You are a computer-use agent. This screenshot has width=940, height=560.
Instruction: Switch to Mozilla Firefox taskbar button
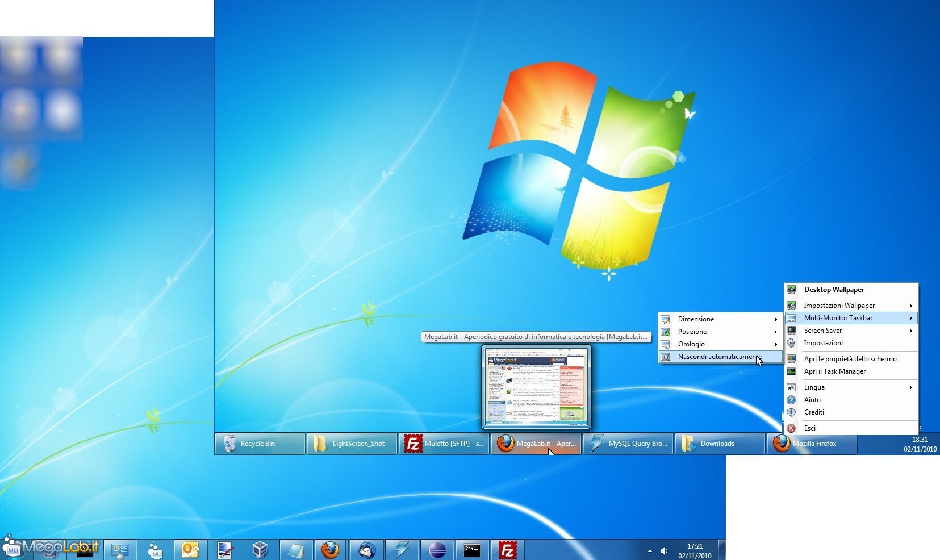click(812, 444)
